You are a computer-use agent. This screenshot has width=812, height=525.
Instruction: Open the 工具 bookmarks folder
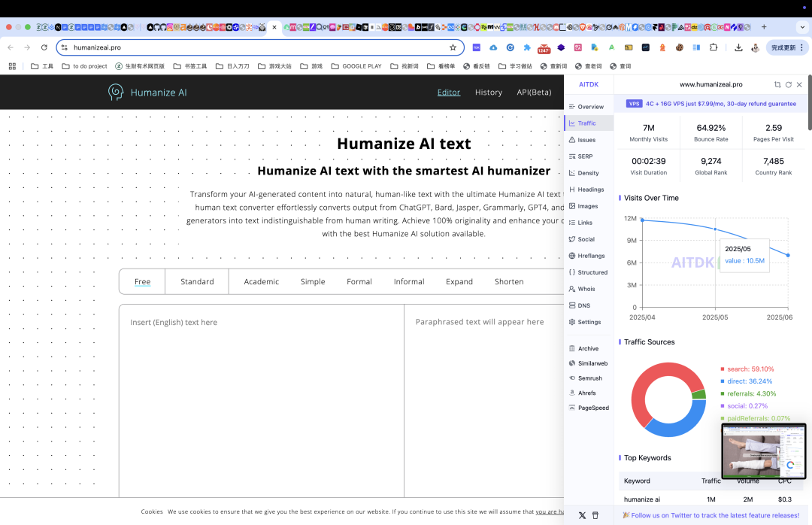coord(42,66)
